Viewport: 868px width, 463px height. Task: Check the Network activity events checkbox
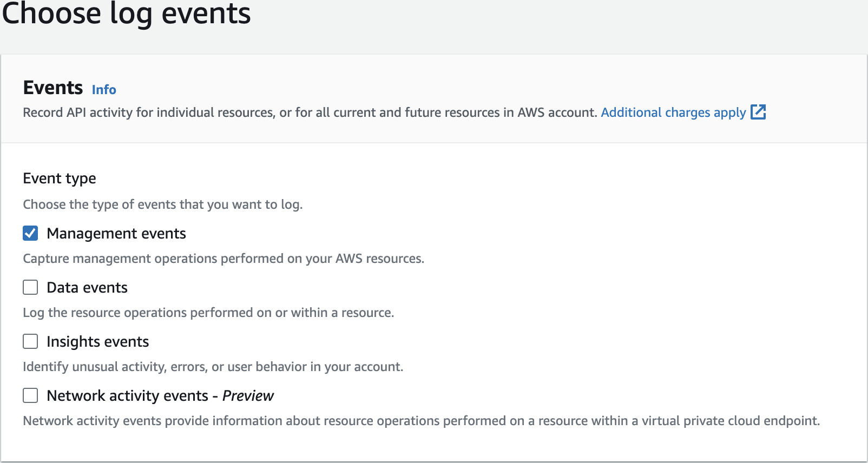pos(30,395)
